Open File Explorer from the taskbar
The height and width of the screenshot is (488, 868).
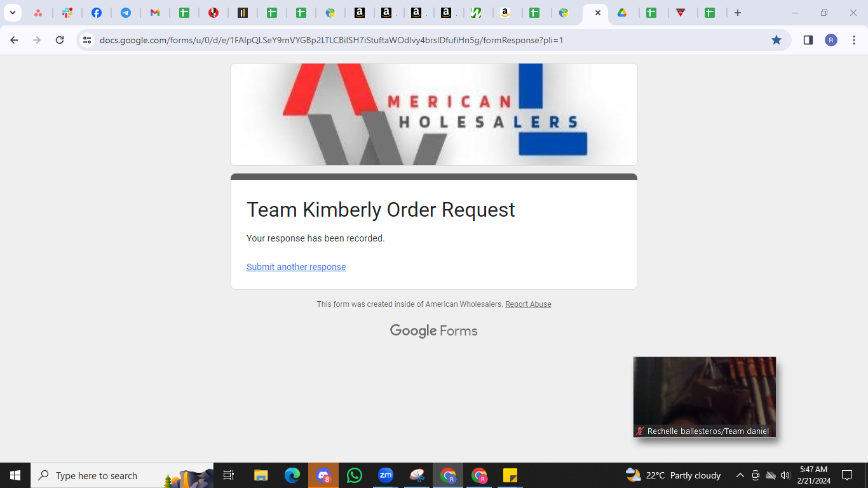[261, 475]
